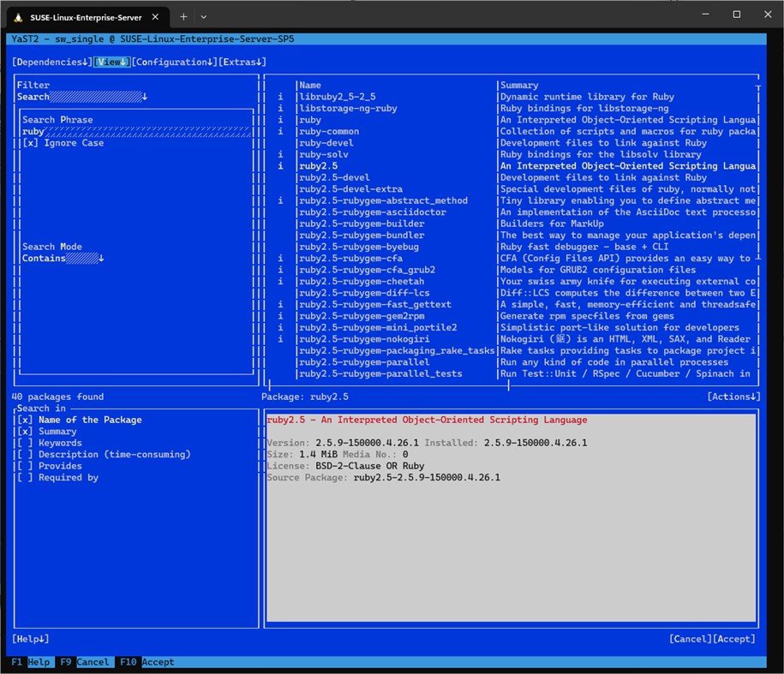784x674 pixels.
Task: Click the Cancel button
Action: pos(691,639)
